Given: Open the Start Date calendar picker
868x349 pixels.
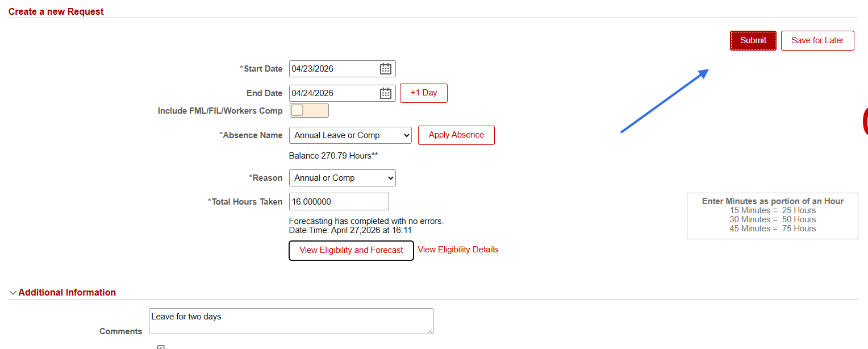Looking at the screenshot, I should pos(386,69).
